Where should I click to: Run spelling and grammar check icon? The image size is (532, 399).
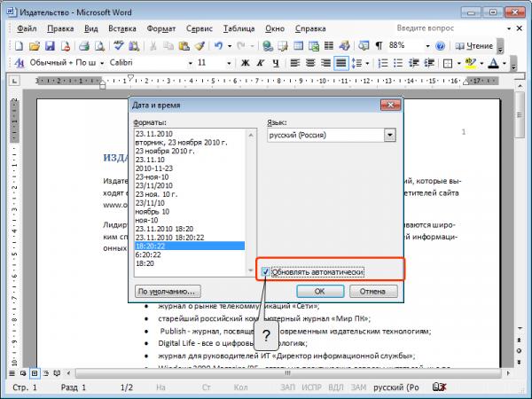[119, 46]
